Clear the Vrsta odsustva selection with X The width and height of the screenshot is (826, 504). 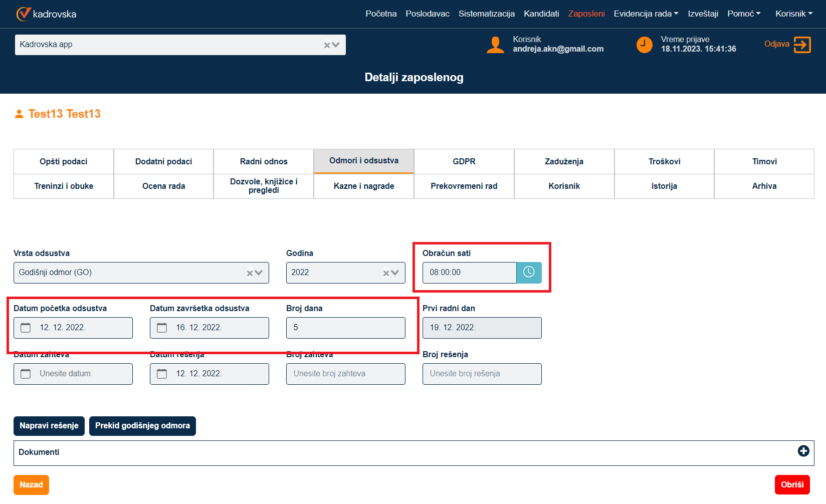coord(250,273)
